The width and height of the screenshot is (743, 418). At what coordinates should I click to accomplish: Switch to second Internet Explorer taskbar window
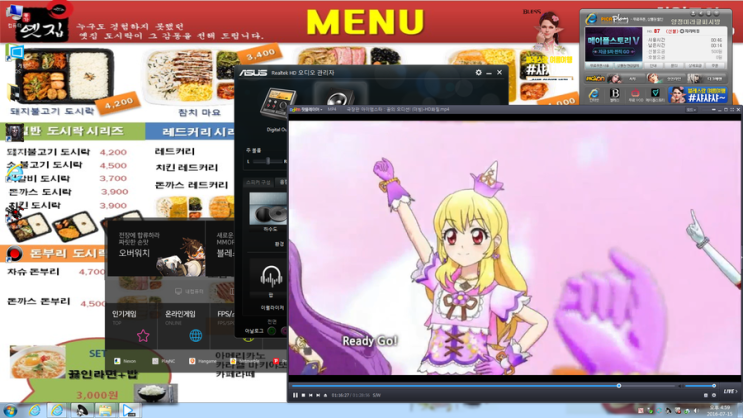(x=57, y=410)
